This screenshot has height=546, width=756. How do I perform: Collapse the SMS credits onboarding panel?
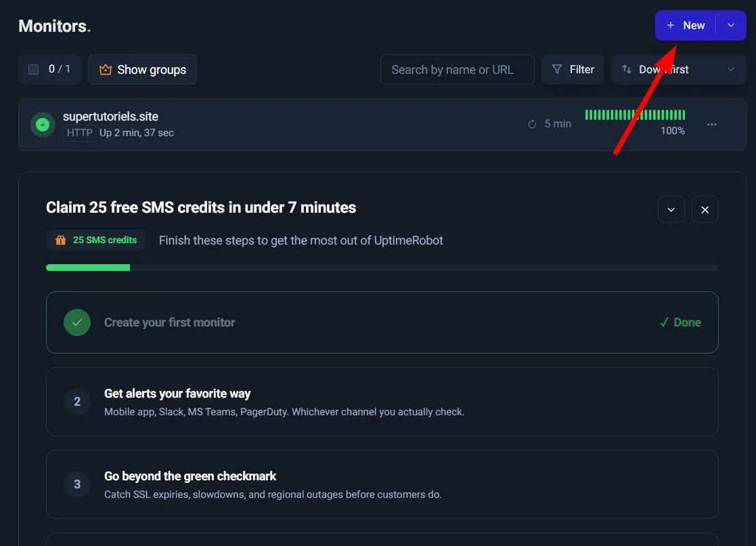tap(671, 209)
